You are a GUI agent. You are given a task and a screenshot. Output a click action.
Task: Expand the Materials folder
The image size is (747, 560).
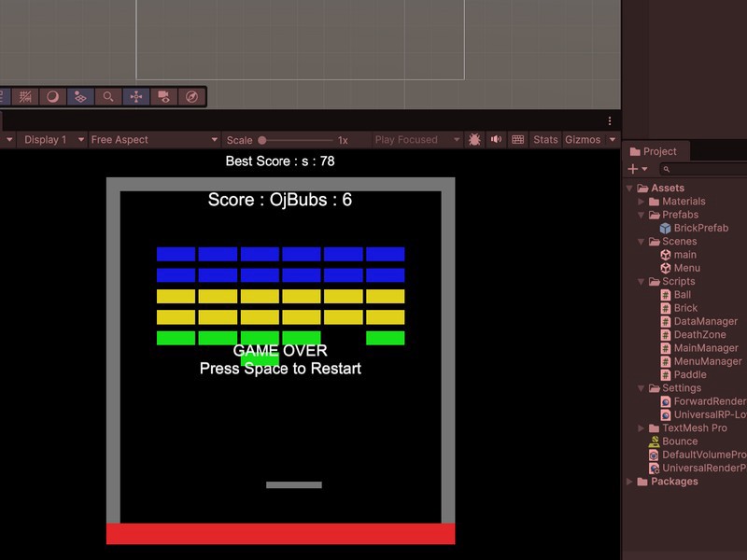click(641, 202)
